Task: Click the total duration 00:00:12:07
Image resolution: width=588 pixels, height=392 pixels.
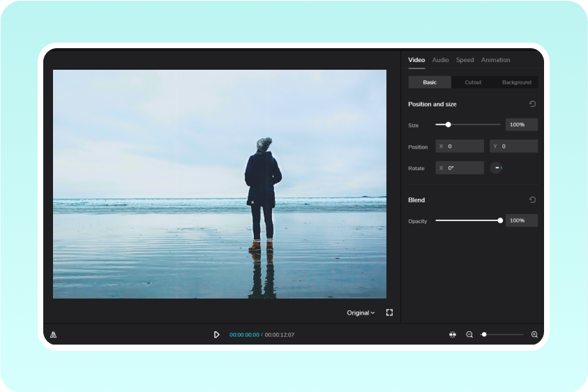Action: (280, 335)
